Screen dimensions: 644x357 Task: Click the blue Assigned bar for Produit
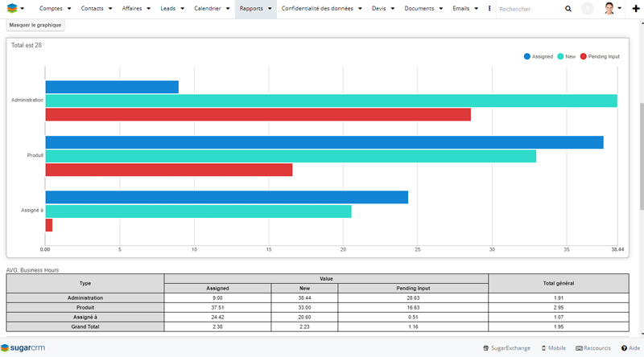click(324, 142)
